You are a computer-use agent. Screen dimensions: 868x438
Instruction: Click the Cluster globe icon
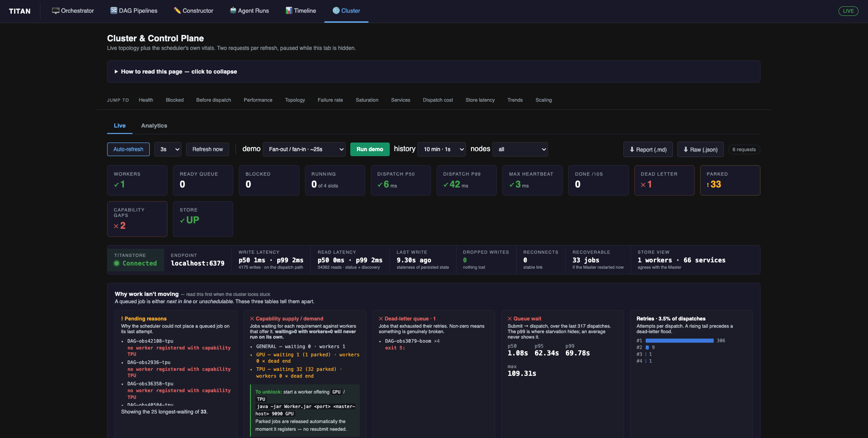pos(336,10)
